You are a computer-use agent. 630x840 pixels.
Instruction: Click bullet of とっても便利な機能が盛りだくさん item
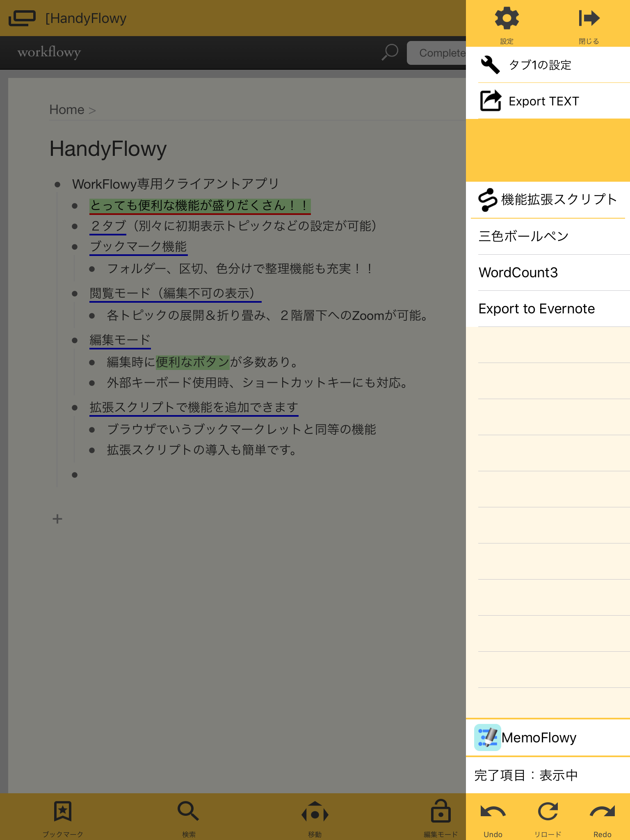coord(75,206)
